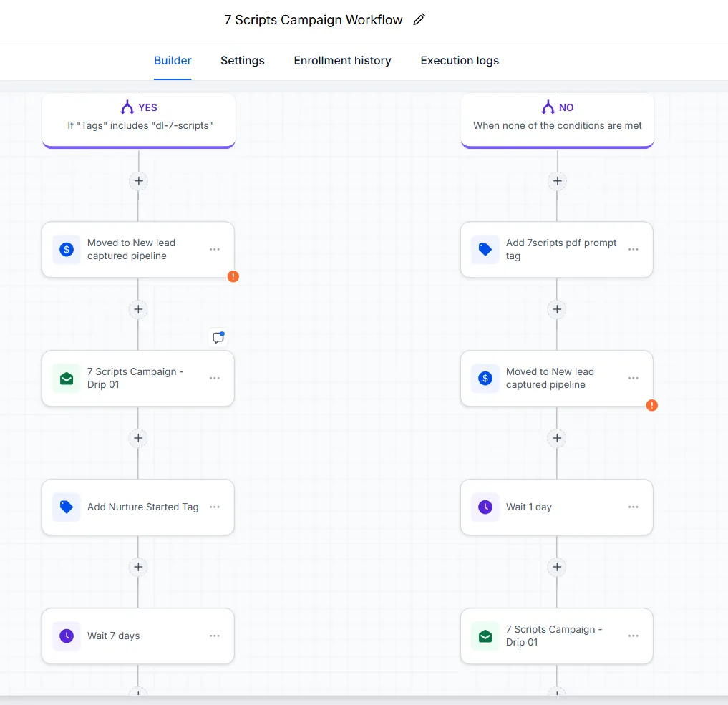Switch to the Builder tab
This screenshot has width=728, height=705.
(x=173, y=60)
